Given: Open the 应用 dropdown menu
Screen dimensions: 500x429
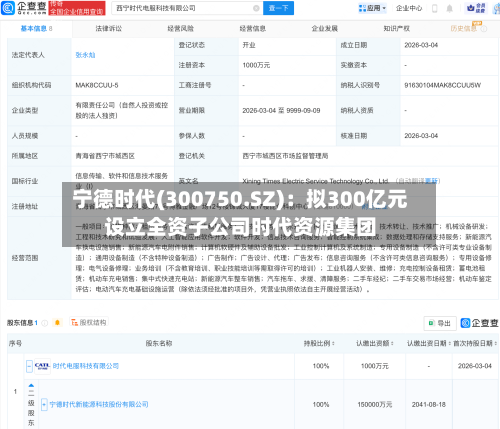Looking at the screenshot, I should [372, 8].
